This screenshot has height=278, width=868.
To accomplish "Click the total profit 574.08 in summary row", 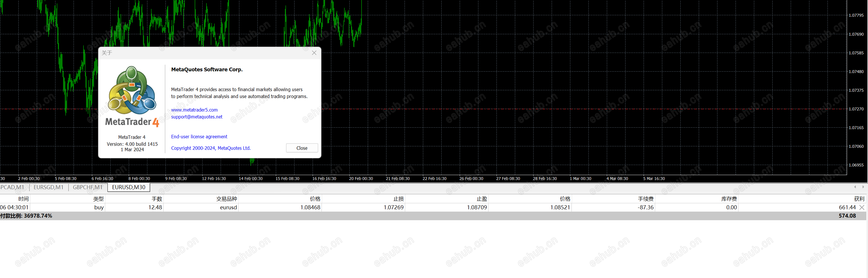I will click(x=847, y=216).
